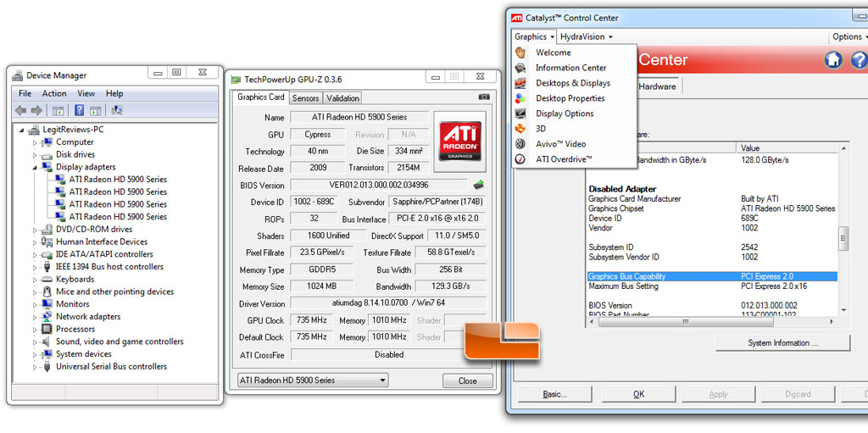Click the Sound, video and game controllers speaker icon
The width and height of the screenshot is (868, 433).
pyautogui.click(x=47, y=341)
